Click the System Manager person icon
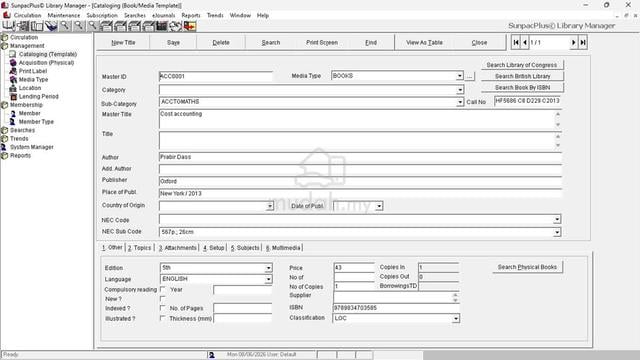The height and width of the screenshot is (360, 640). 4,147
